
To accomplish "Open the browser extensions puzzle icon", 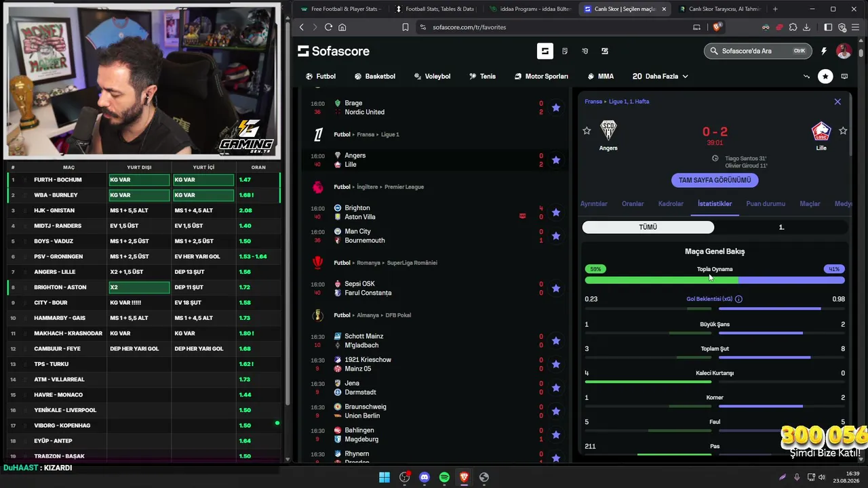I will click(793, 27).
